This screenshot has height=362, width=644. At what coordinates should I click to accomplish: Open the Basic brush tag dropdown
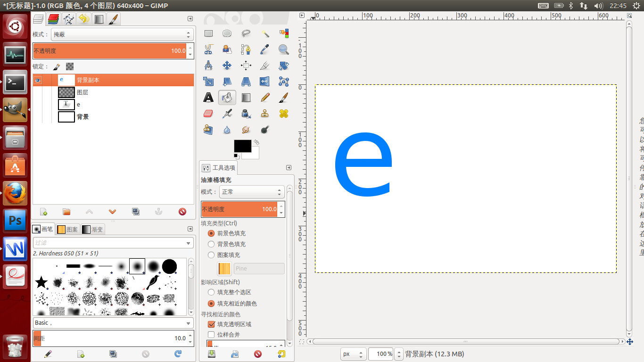point(113,323)
